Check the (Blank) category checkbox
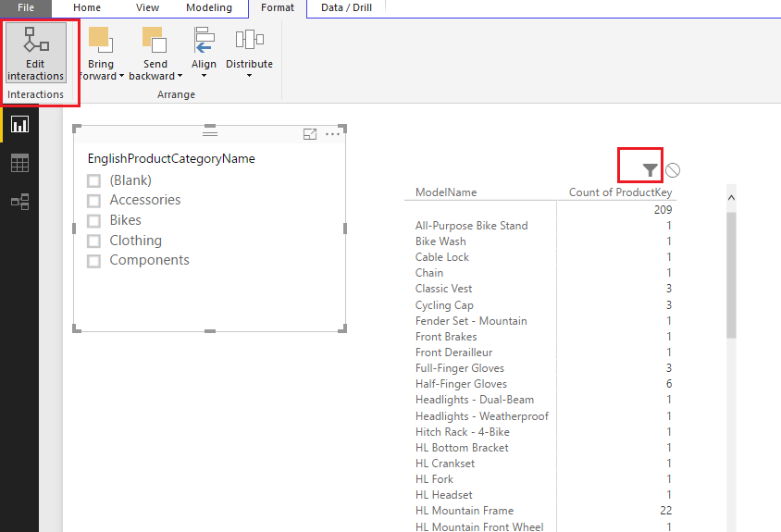Image resolution: width=781 pixels, height=532 pixels. point(93,180)
